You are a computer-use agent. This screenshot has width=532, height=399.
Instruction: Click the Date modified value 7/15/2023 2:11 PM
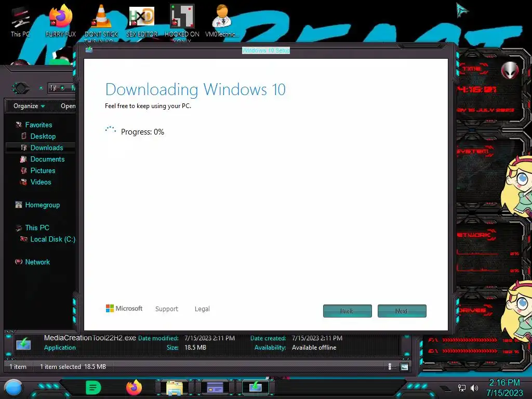pos(209,338)
